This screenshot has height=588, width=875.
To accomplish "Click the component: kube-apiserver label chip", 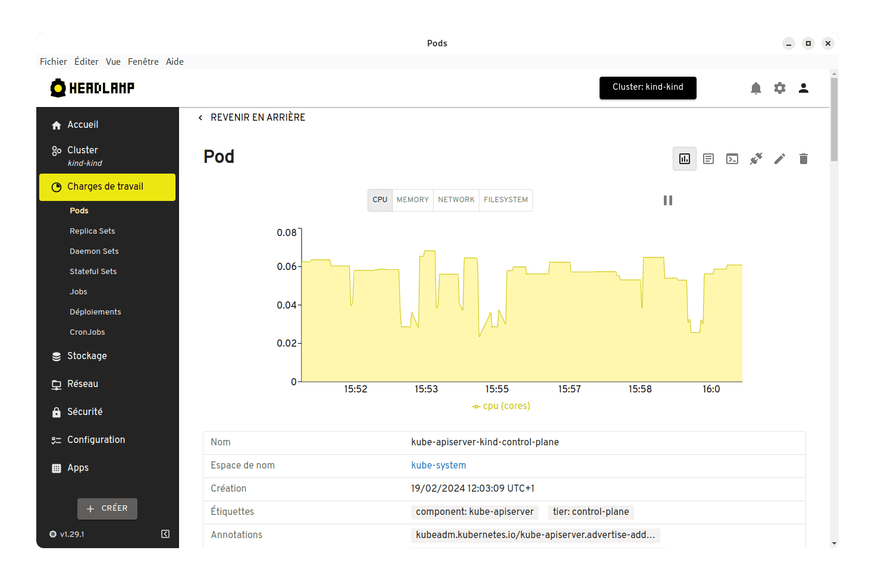I will (x=475, y=512).
